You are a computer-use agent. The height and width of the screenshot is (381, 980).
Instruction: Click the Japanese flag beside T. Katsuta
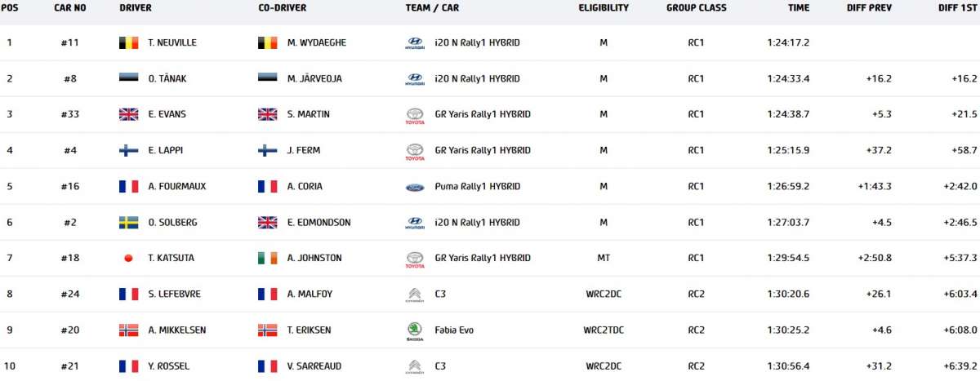coord(129,259)
